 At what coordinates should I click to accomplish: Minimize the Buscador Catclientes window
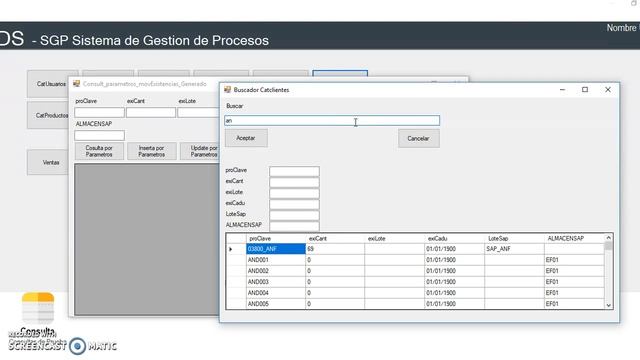[562, 89]
